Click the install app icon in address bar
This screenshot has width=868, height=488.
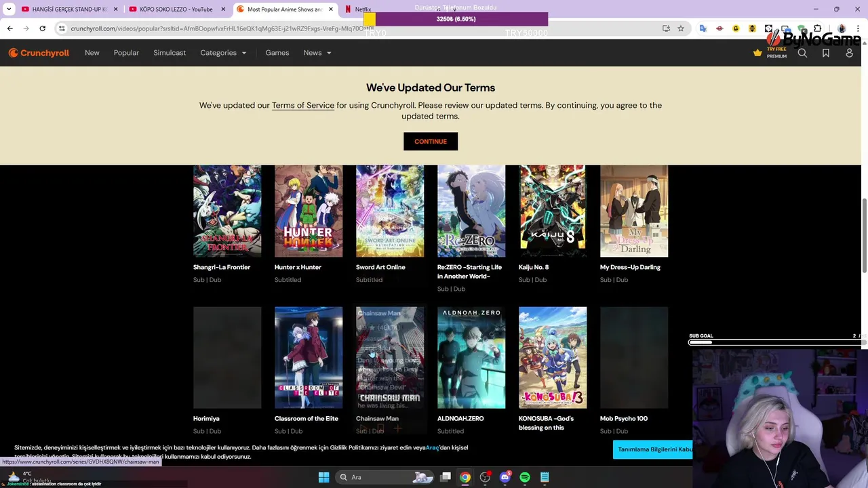tap(666, 28)
